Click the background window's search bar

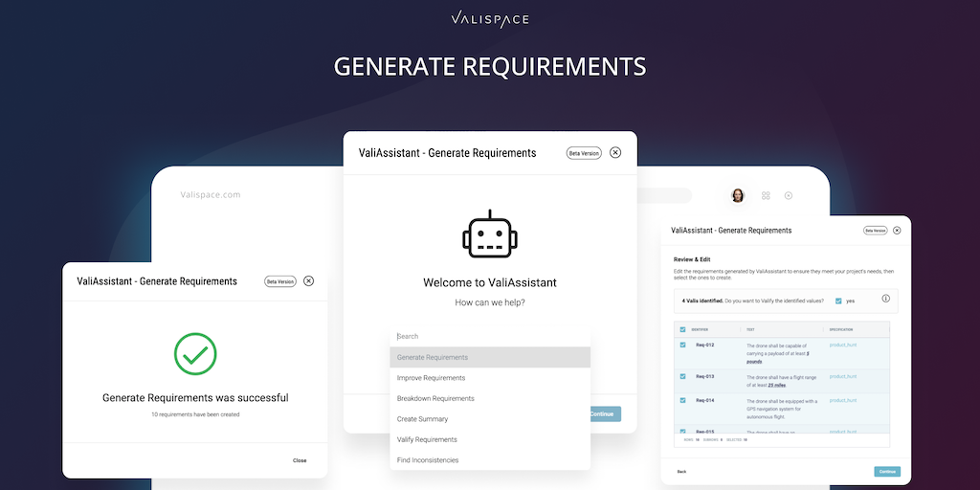click(x=664, y=195)
